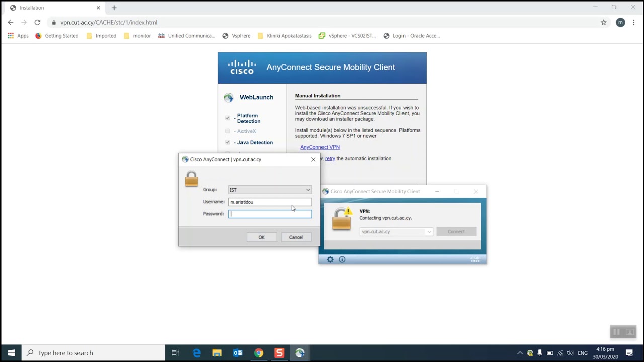Click the VPN warning padlock icon

[342, 219]
